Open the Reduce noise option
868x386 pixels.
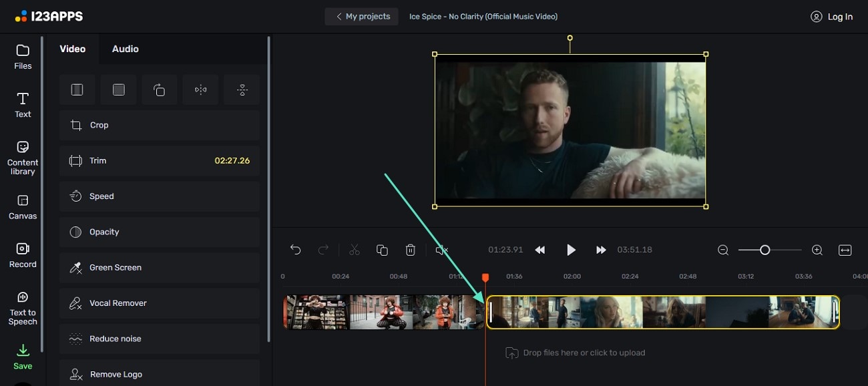click(x=160, y=339)
